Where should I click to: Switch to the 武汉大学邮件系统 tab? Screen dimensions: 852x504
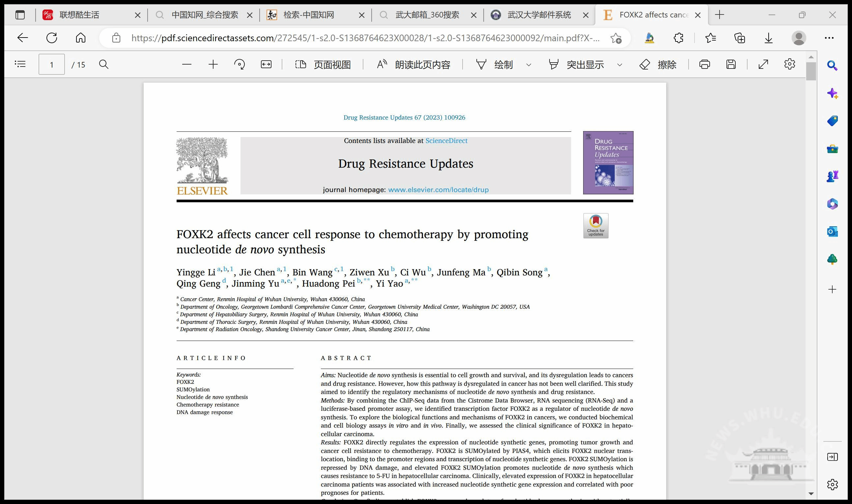click(x=539, y=15)
